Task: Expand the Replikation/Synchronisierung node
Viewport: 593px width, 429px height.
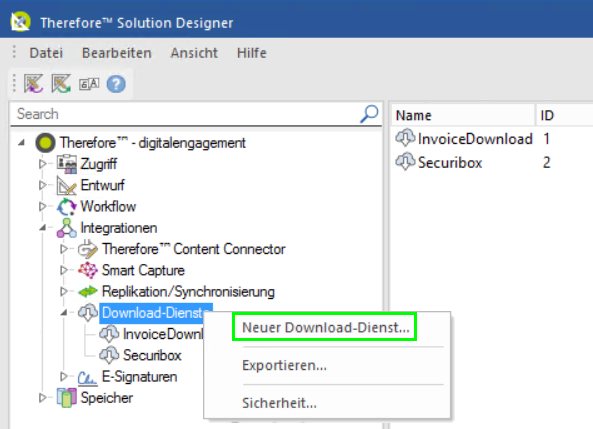Action: tap(64, 291)
